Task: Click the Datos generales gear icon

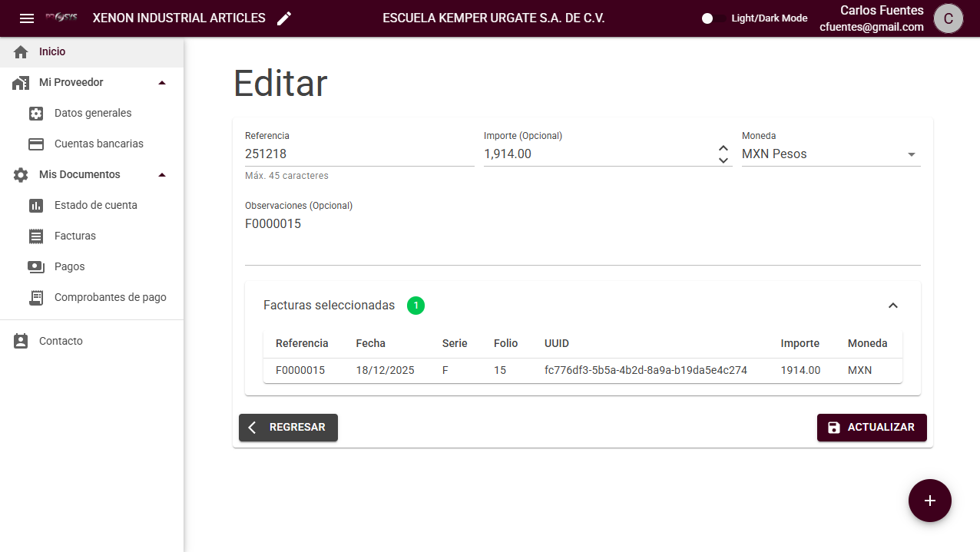Action: pyautogui.click(x=36, y=114)
